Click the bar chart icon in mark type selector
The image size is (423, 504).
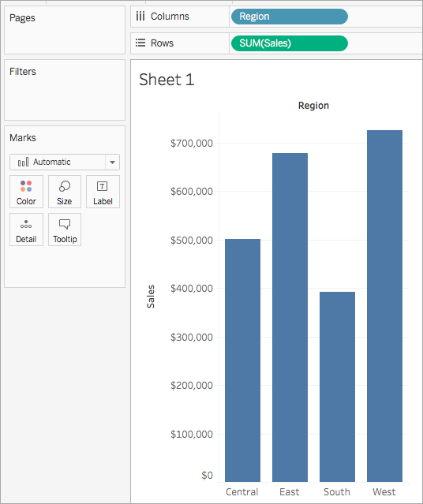point(23,162)
